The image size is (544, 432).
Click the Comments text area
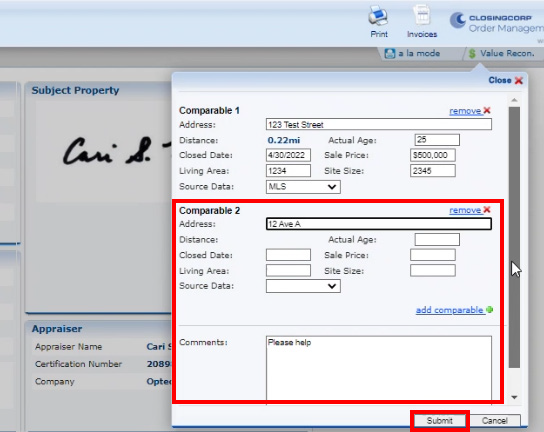(x=379, y=369)
